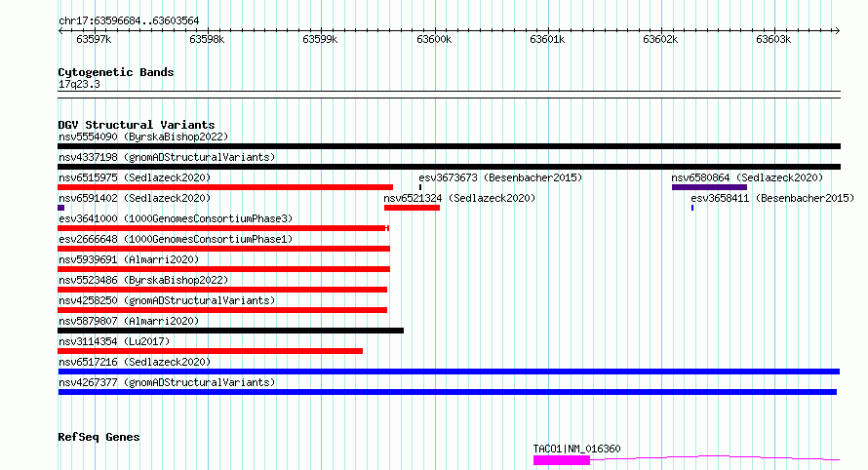Click the ruler's left arrowhead

click(x=60, y=31)
